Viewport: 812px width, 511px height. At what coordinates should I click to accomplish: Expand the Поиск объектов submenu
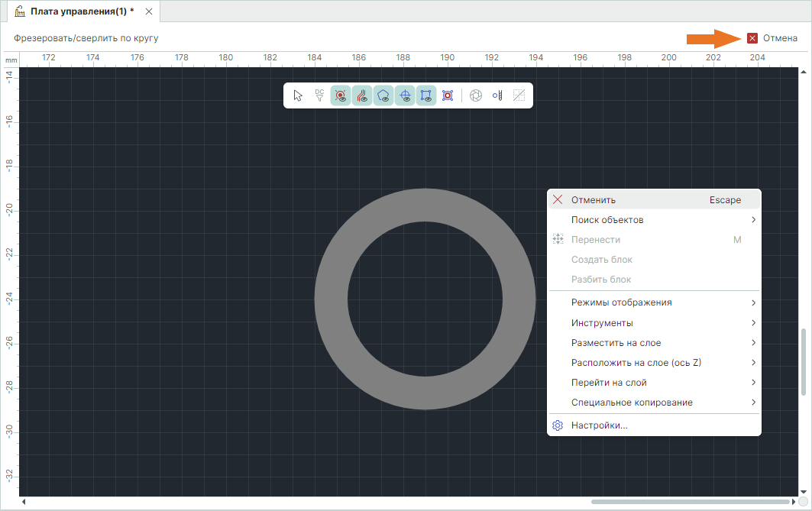[x=607, y=220]
